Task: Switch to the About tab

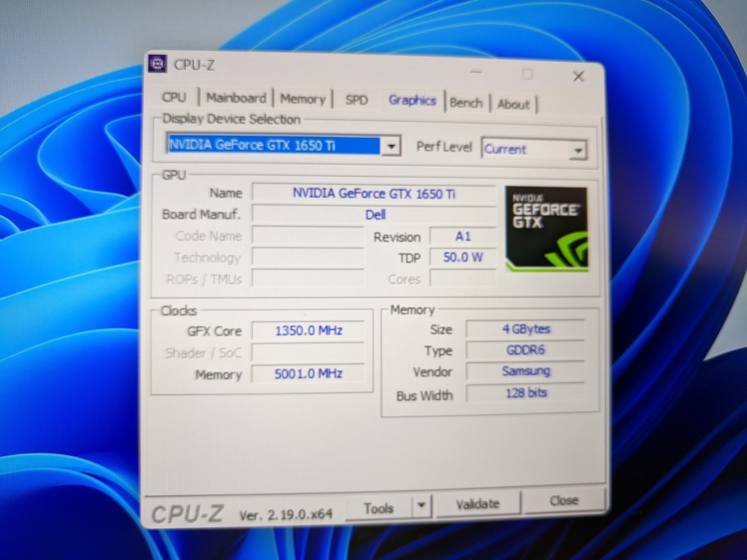Action: coord(513,104)
